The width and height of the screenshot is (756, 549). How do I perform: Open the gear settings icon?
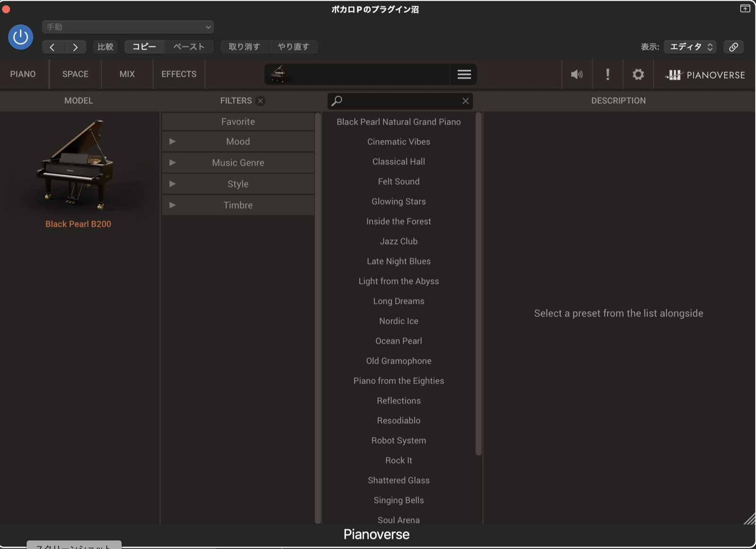[638, 74]
